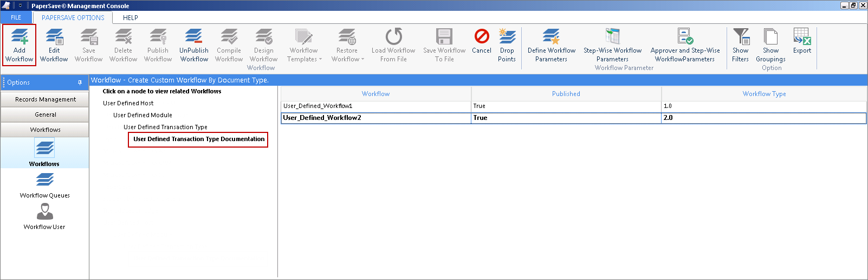Open Design Workflow tool

click(x=264, y=45)
